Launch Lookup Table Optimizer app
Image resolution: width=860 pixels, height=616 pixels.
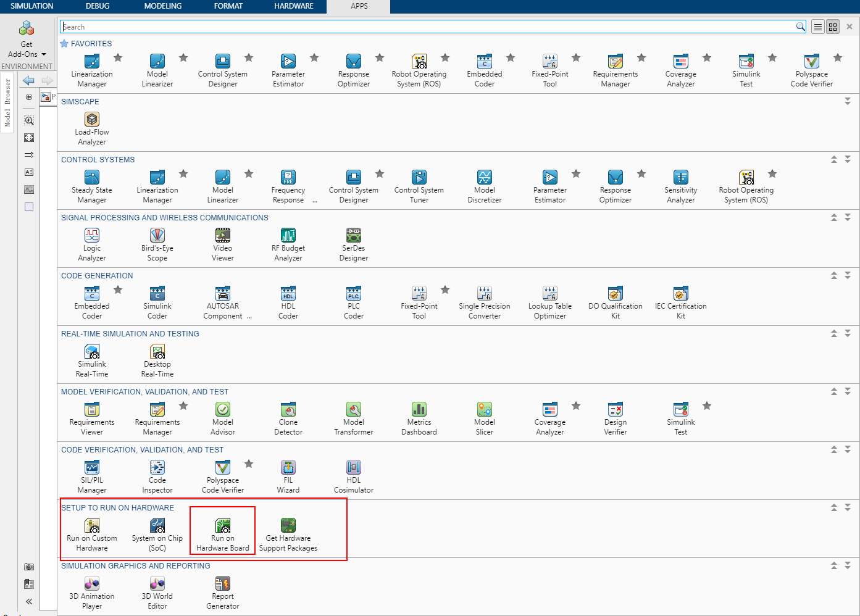tap(550, 302)
